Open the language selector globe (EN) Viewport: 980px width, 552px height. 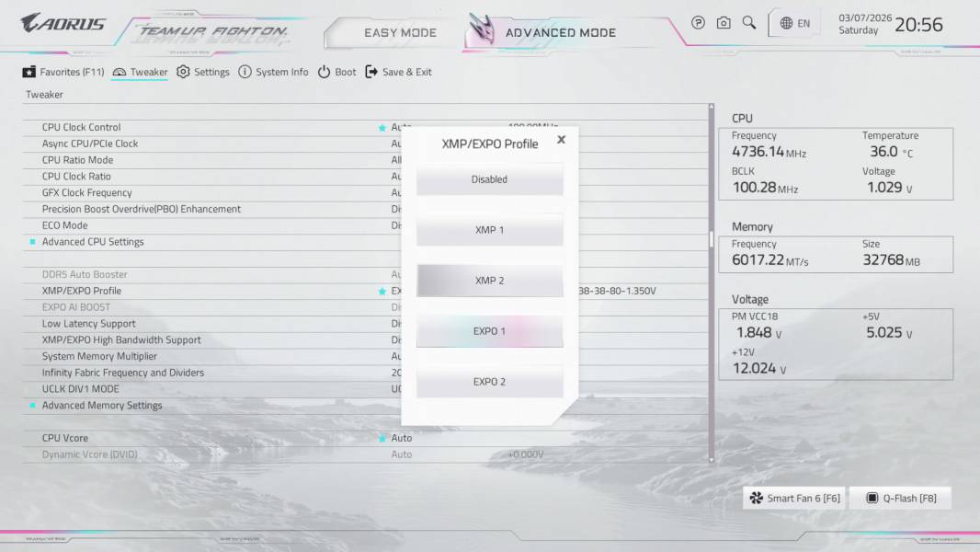tap(795, 23)
